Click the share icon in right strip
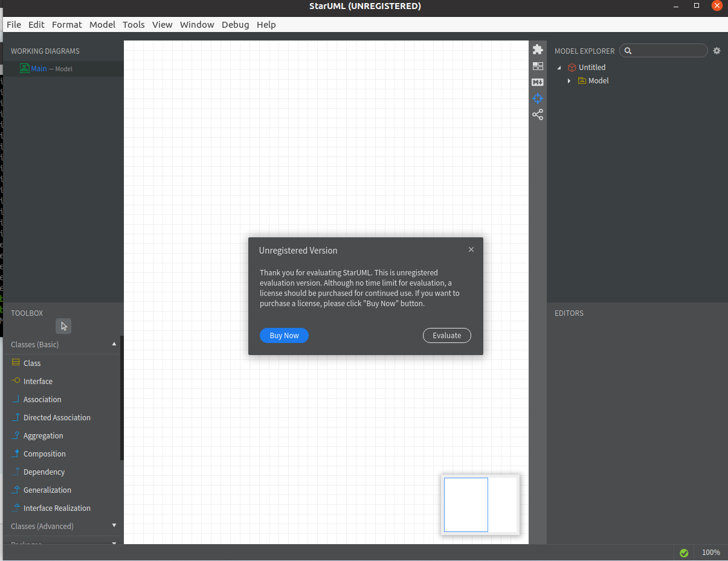The width and height of the screenshot is (728, 561). pyautogui.click(x=538, y=115)
